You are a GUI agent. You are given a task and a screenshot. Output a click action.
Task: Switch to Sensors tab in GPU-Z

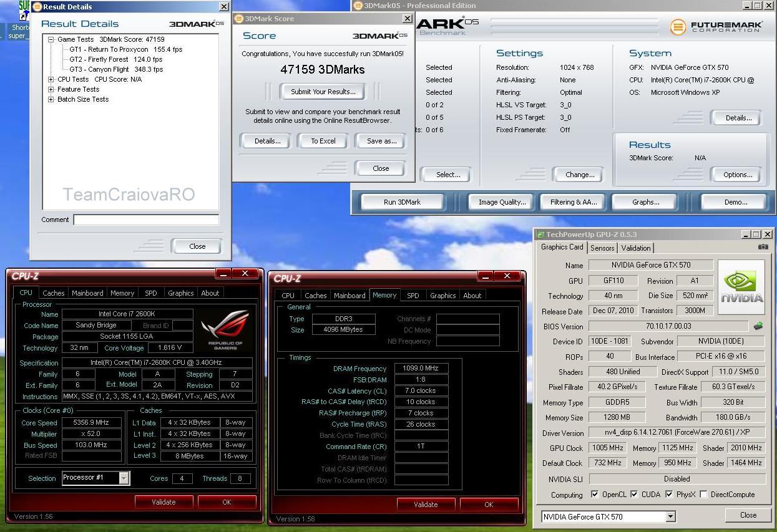point(602,248)
